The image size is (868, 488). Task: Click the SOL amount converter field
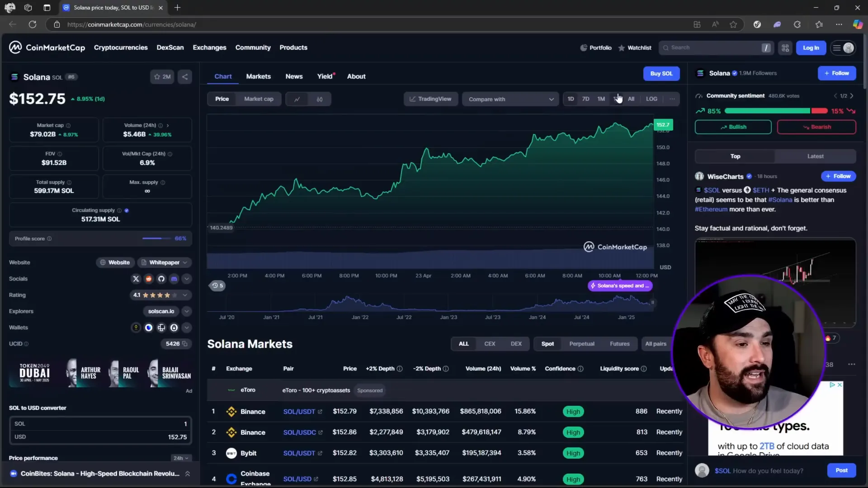click(x=100, y=424)
